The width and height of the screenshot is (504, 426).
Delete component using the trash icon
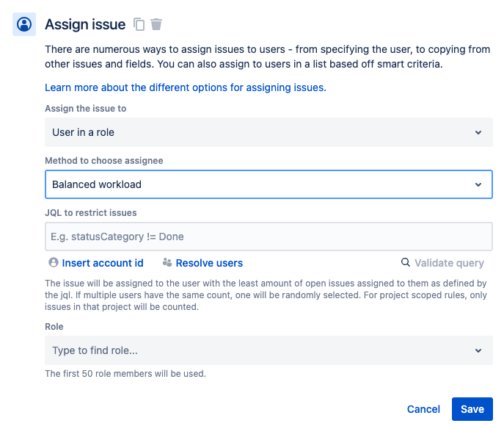pos(156,24)
